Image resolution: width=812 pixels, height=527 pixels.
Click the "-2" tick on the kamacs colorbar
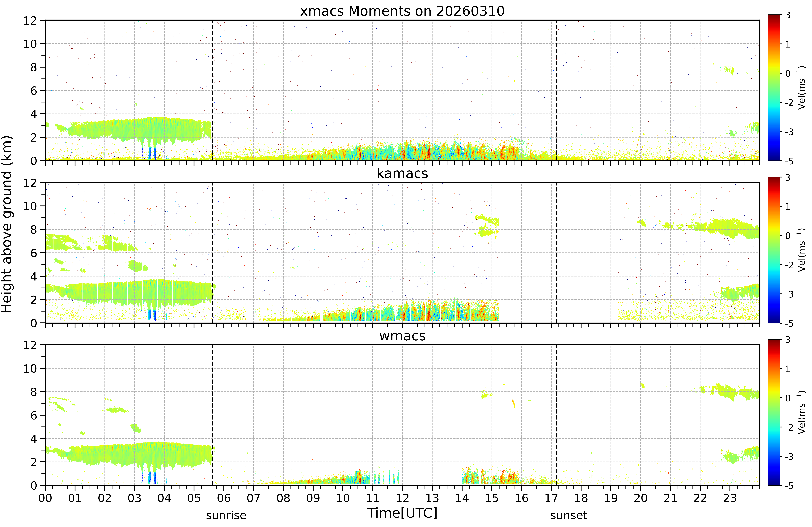click(789, 265)
